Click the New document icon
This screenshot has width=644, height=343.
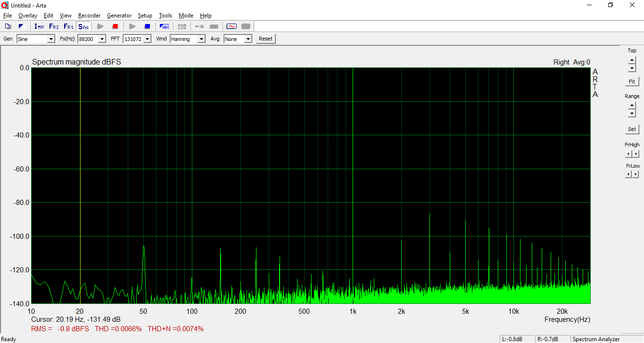(8, 26)
